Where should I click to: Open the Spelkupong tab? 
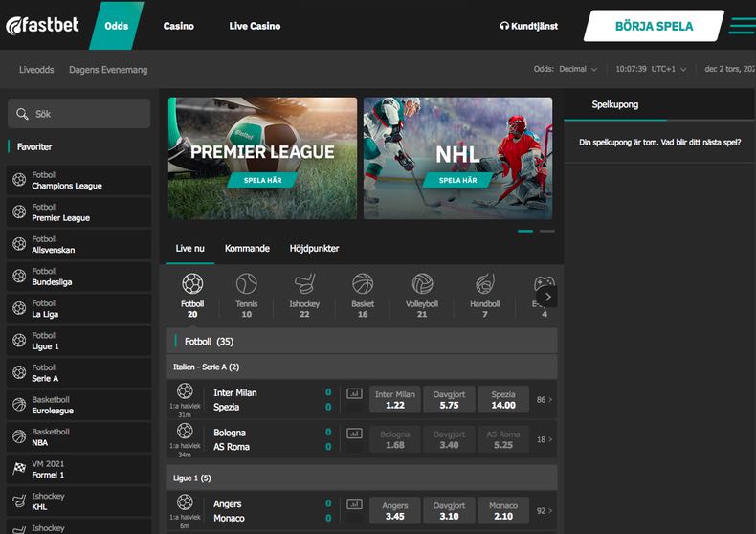[614, 104]
